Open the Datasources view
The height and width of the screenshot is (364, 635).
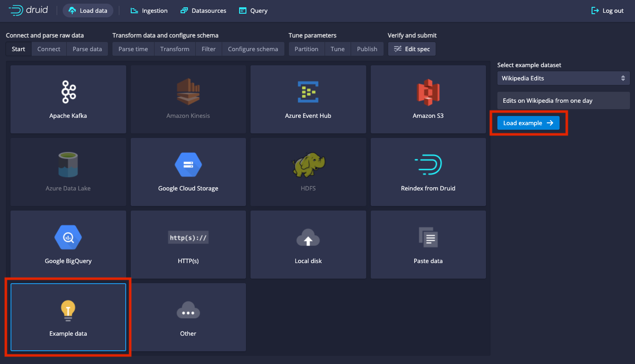click(x=203, y=11)
